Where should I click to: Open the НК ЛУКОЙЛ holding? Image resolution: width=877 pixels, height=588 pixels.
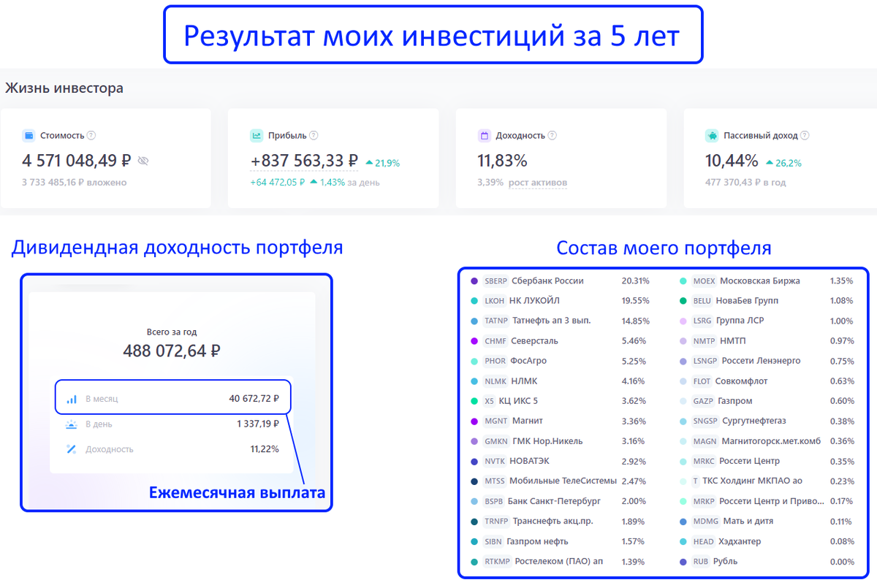pos(534,300)
